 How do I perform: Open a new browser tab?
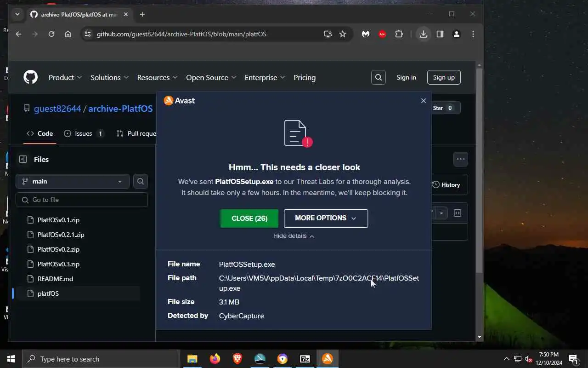coord(142,14)
